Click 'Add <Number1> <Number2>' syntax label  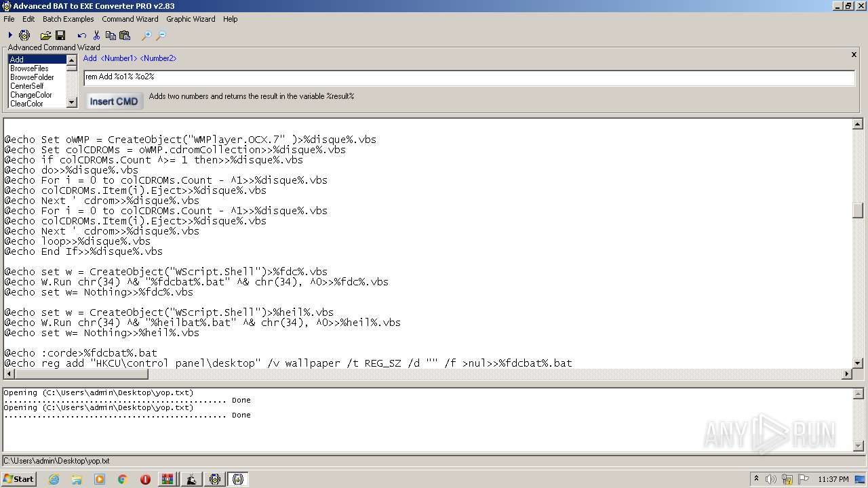pos(130,58)
